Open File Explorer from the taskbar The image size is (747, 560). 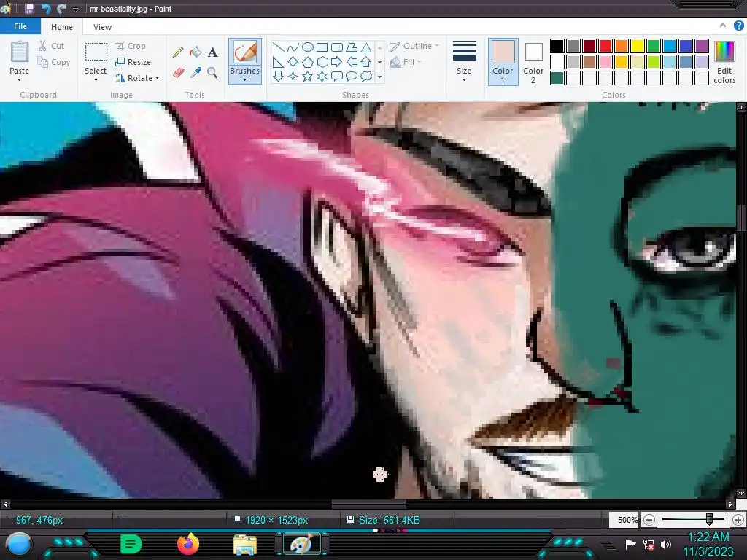click(245, 544)
